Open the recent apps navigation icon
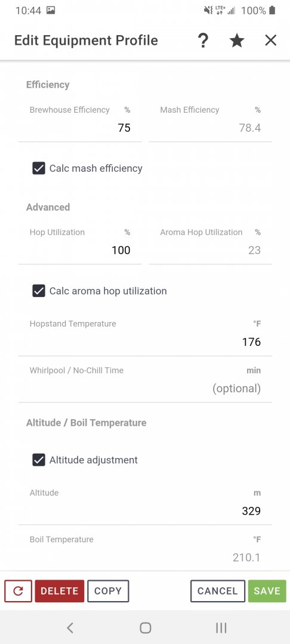This screenshot has height=644, width=290. tap(221, 627)
